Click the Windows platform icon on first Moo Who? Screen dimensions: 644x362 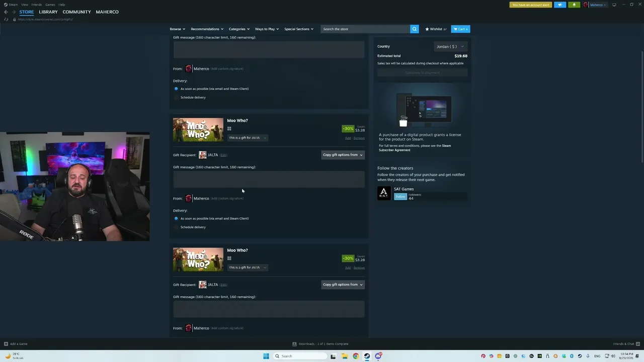[229, 129]
